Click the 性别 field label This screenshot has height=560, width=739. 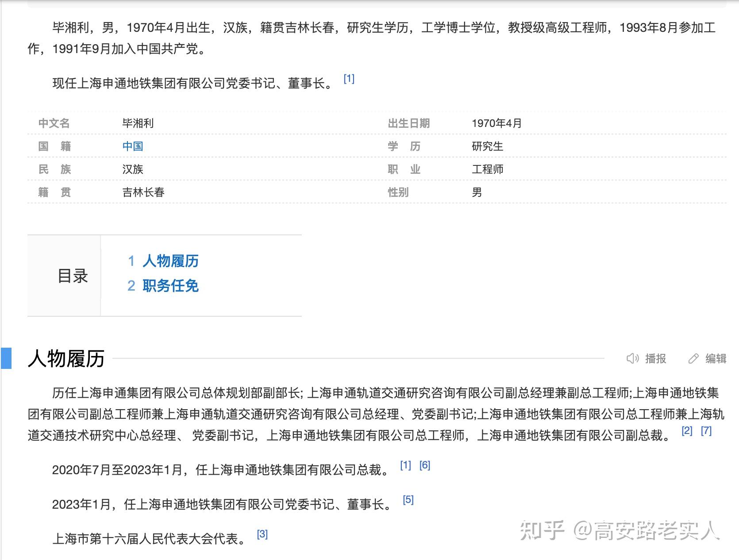click(x=398, y=192)
